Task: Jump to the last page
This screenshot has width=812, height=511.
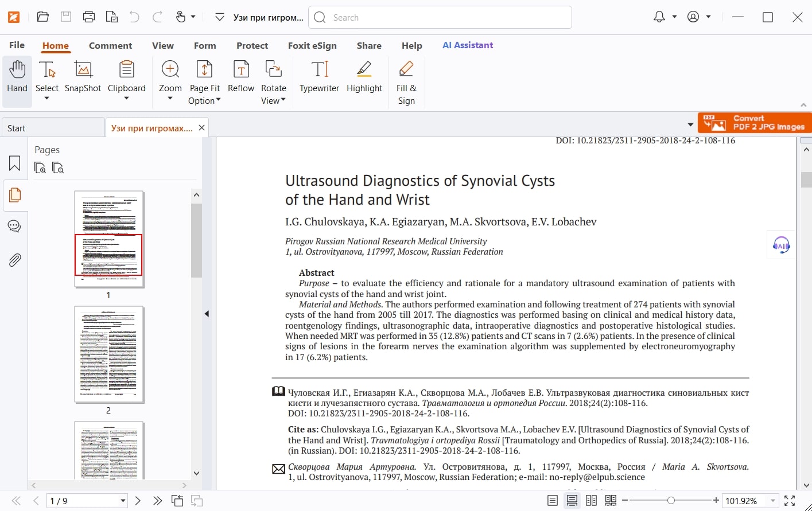Action: tap(157, 501)
